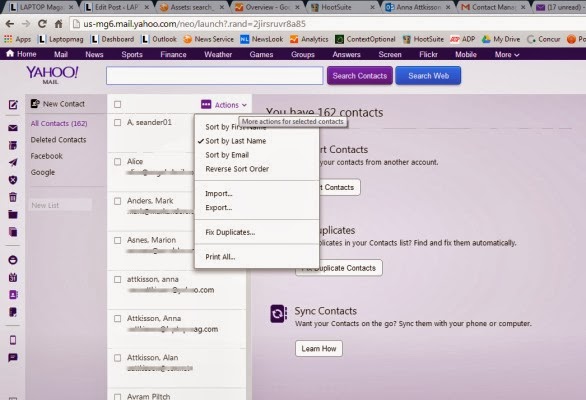Select Reverse Sort Order

pyautogui.click(x=237, y=169)
